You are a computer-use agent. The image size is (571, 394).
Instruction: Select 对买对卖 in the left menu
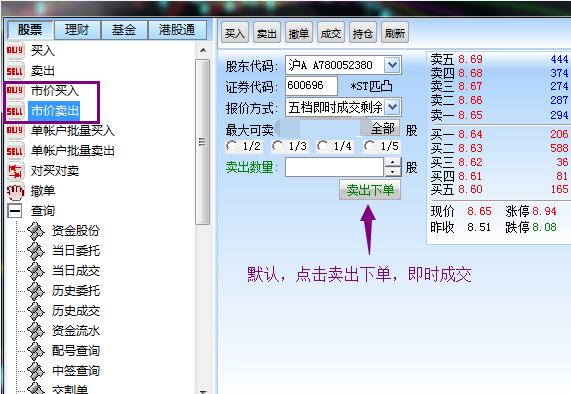tap(55, 171)
